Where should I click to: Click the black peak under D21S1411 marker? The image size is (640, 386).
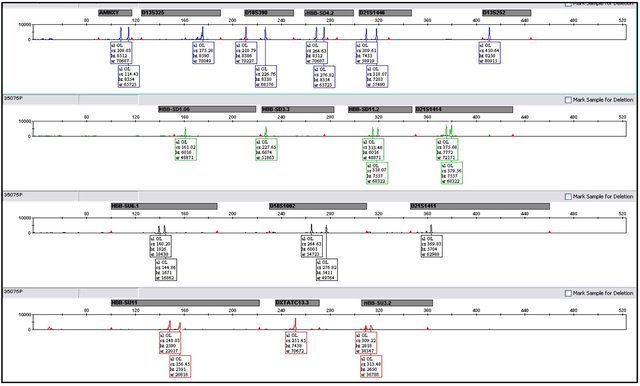[x=431, y=229]
